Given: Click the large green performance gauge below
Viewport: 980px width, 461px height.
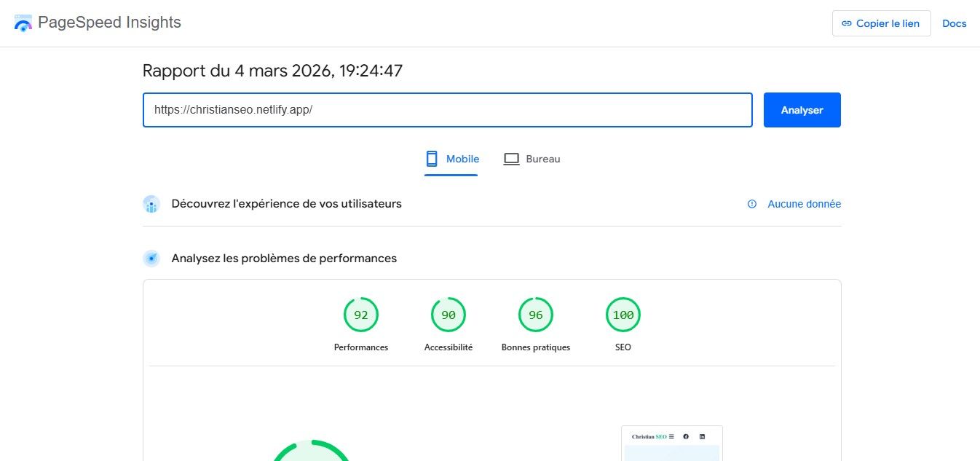Looking at the screenshot, I should (312, 452).
